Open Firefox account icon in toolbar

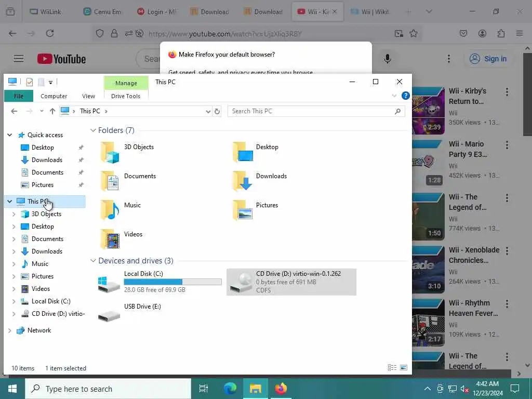coord(482,33)
